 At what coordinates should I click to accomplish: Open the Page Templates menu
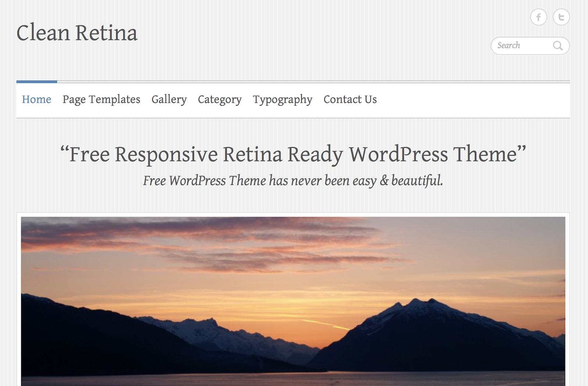(101, 100)
